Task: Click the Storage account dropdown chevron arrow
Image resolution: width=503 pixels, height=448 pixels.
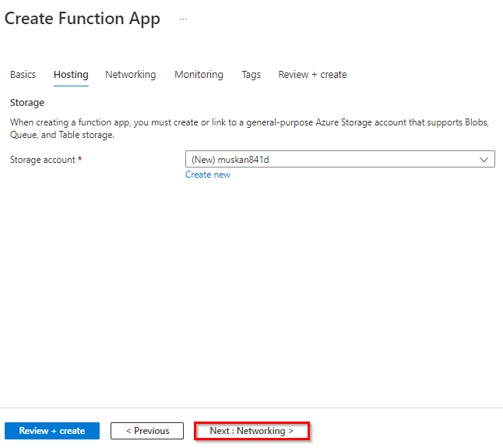Action: coord(485,160)
